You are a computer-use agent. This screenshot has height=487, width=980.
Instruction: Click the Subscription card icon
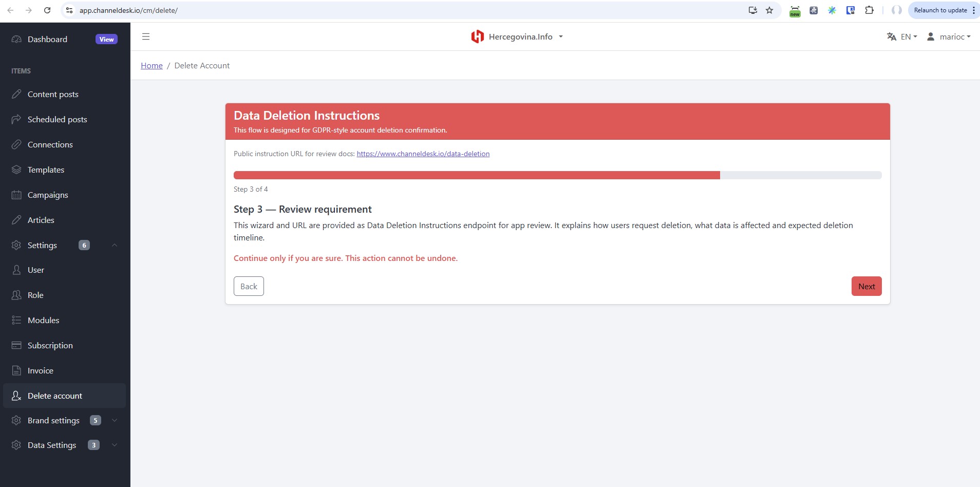16,345
